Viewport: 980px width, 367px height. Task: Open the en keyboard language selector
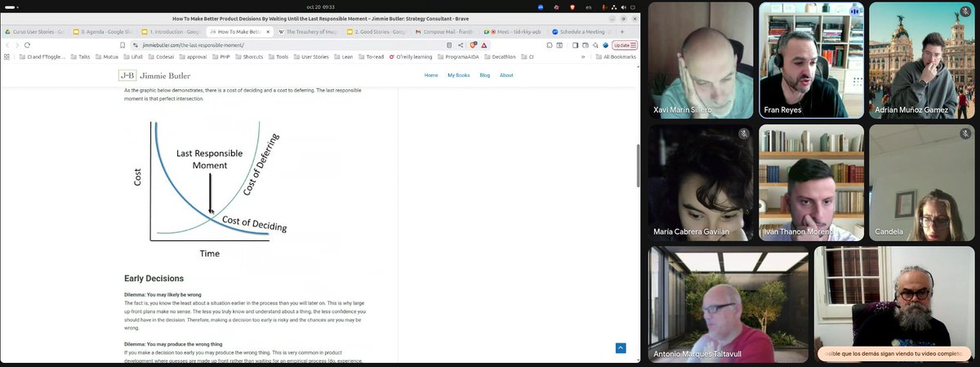coord(589,7)
